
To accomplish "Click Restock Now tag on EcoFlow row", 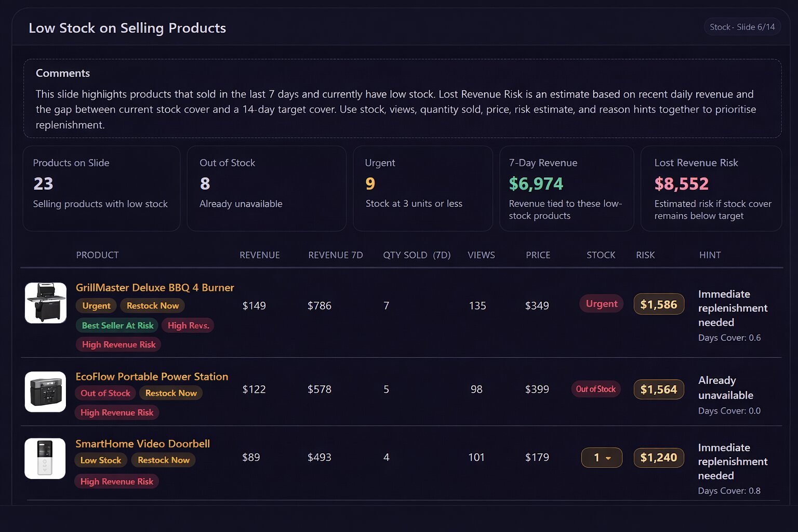I will [171, 393].
